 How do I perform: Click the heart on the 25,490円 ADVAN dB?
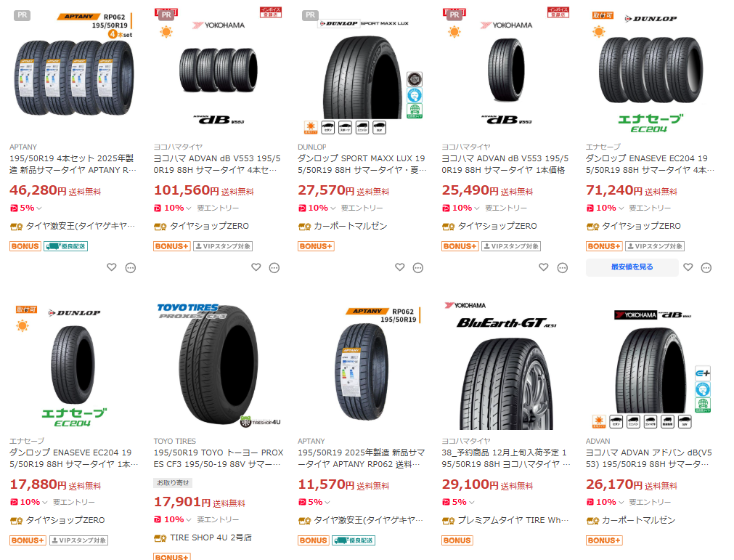(x=544, y=267)
